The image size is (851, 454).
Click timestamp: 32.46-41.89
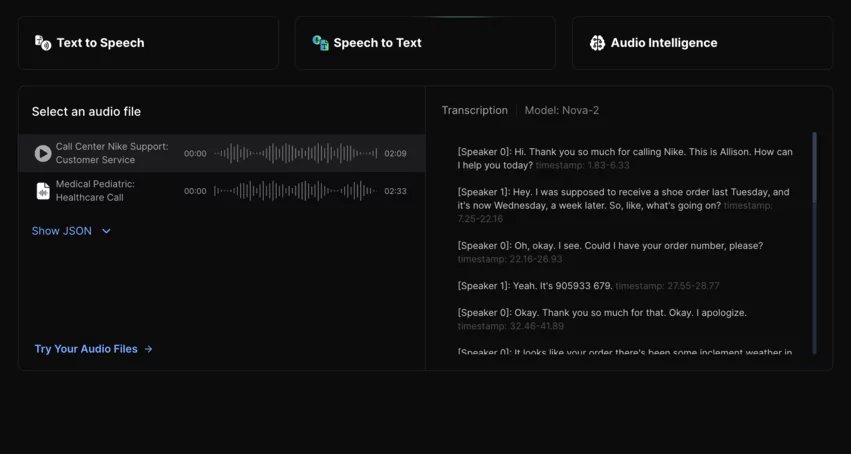point(510,326)
